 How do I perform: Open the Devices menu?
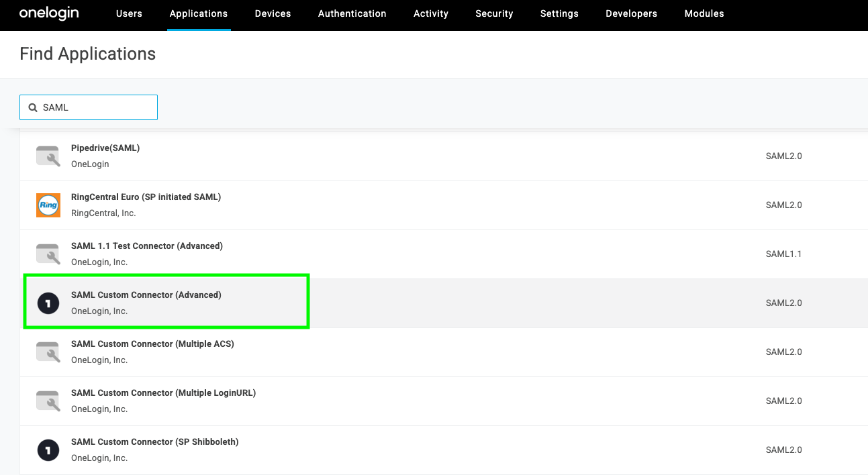click(273, 13)
